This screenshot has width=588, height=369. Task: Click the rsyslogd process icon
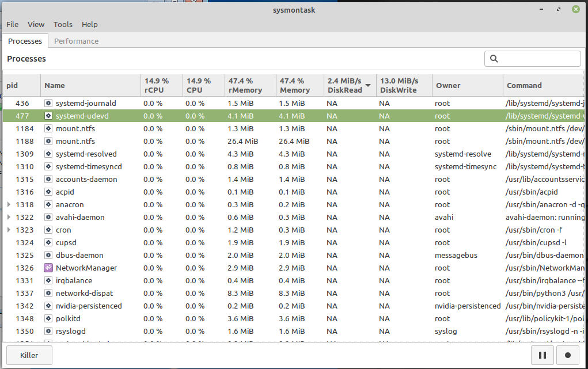click(48, 331)
